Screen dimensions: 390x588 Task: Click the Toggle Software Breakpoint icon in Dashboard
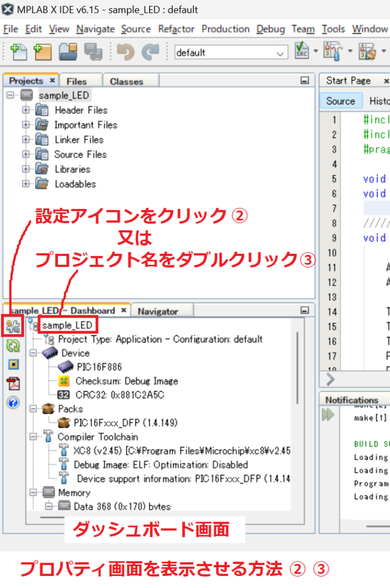(14, 365)
